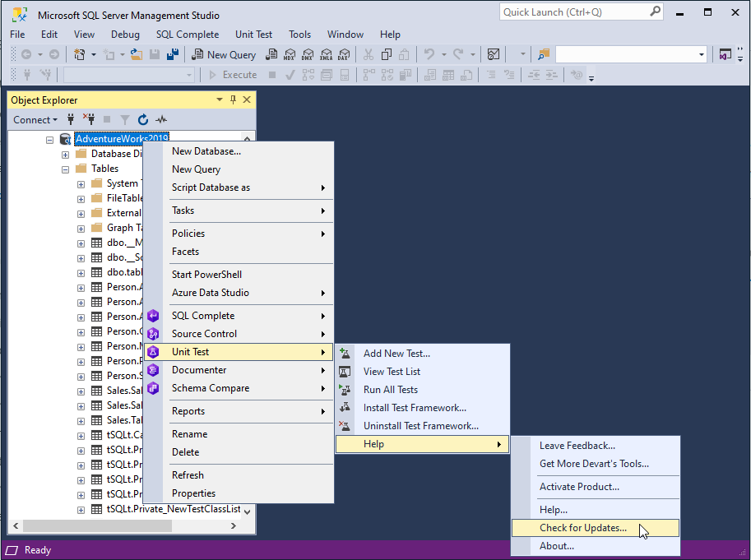This screenshot has height=560, width=751.
Task: Click the Run All Tests icon
Action: click(345, 390)
